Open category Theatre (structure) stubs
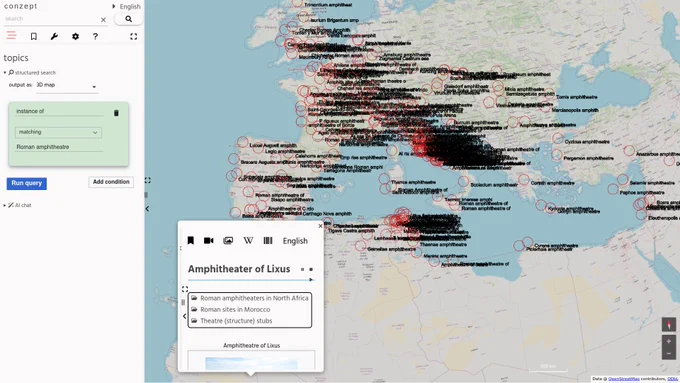This screenshot has height=383, width=680. pyautogui.click(x=236, y=321)
